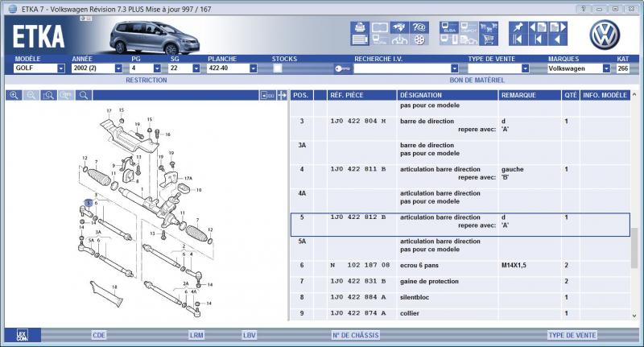Click the KAT field showing 266

tap(622, 68)
